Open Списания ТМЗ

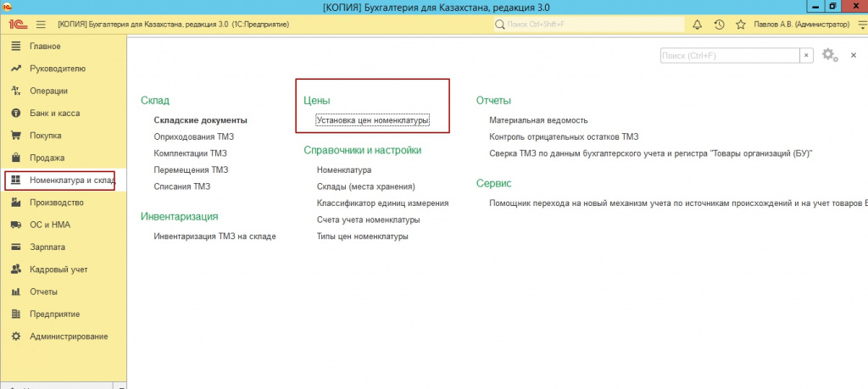coord(182,186)
